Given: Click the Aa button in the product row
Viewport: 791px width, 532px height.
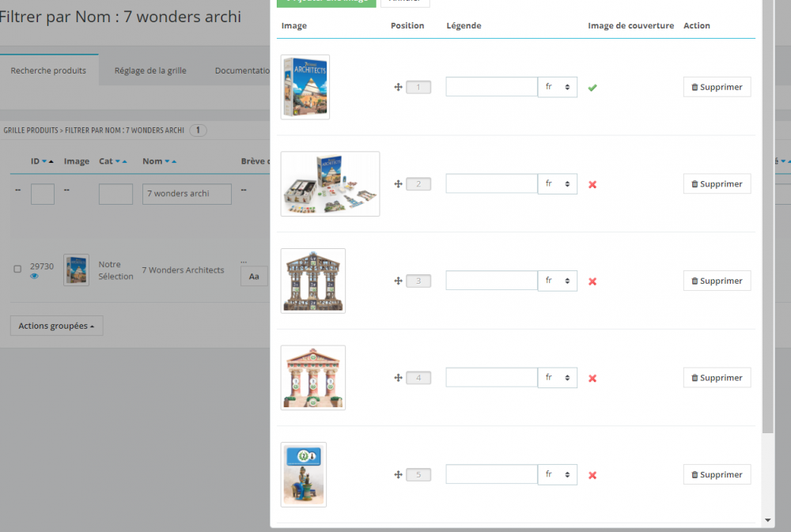Looking at the screenshot, I should point(254,277).
